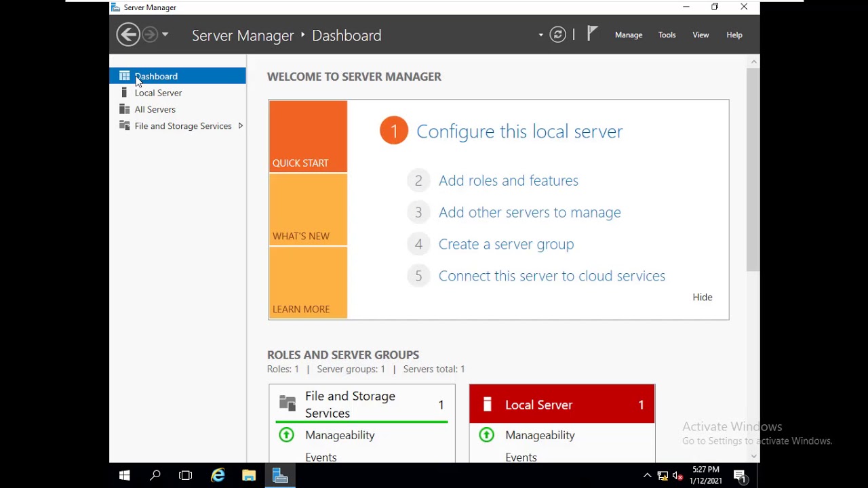Click Create a server group
Image resolution: width=868 pixels, height=488 pixels.
(x=506, y=244)
